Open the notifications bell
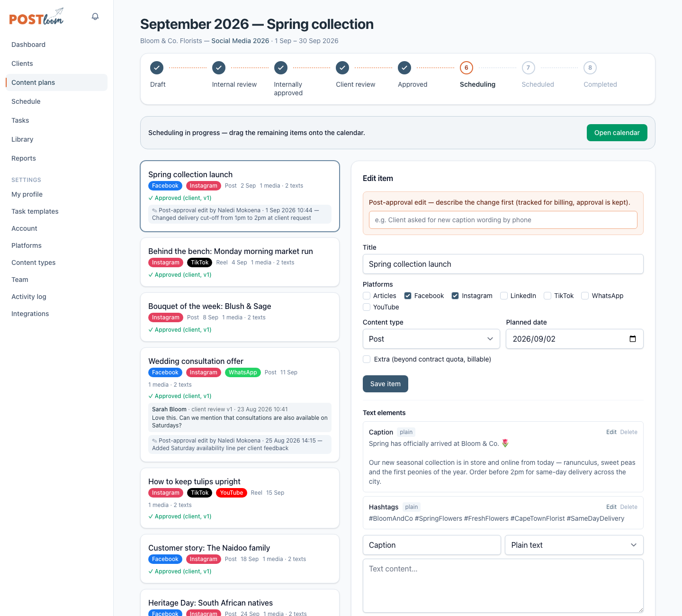This screenshot has height=616, width=682. pos(95,17)
